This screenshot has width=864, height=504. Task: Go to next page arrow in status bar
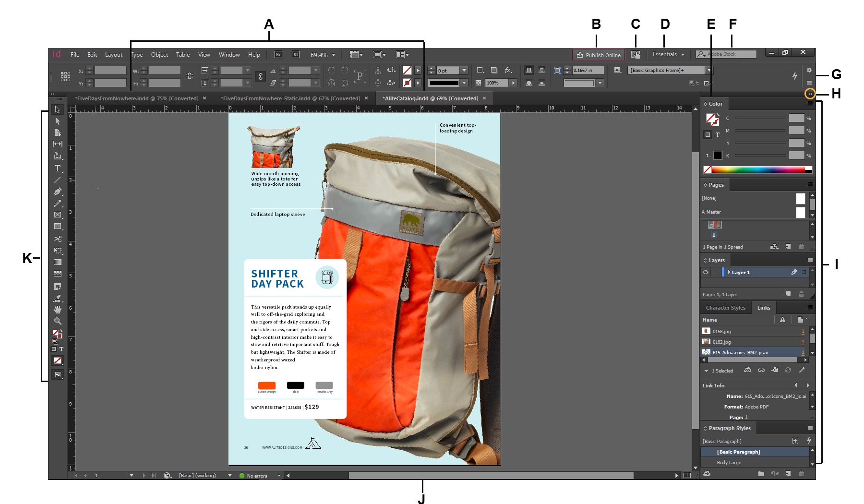click(144, 476)
